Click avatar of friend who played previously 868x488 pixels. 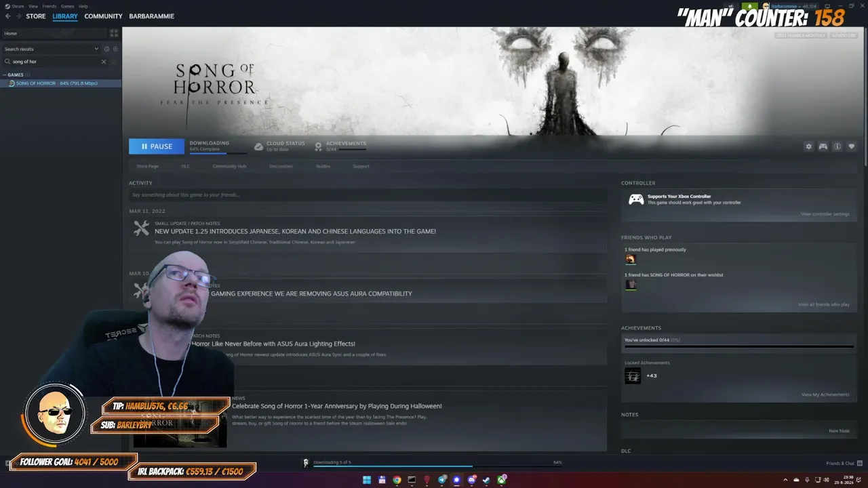pyautogui.click(x=631, y=259)
